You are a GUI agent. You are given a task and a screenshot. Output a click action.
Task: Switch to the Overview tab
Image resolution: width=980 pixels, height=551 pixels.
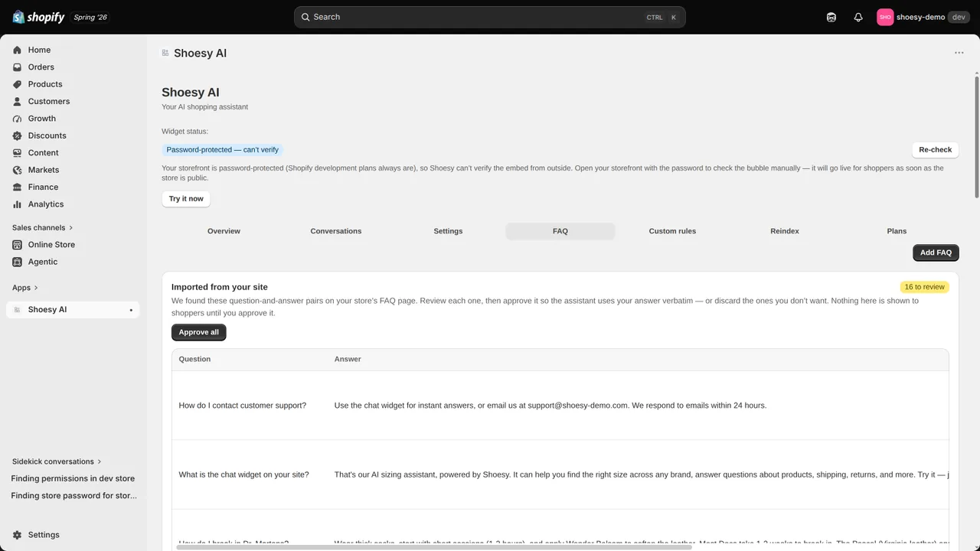[224, 231]
